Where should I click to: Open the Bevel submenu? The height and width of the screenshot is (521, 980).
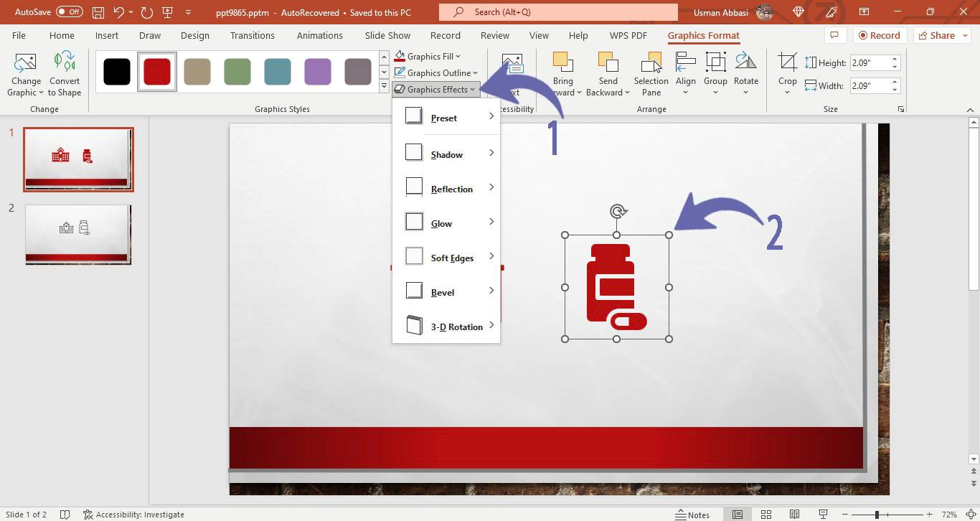446,292
